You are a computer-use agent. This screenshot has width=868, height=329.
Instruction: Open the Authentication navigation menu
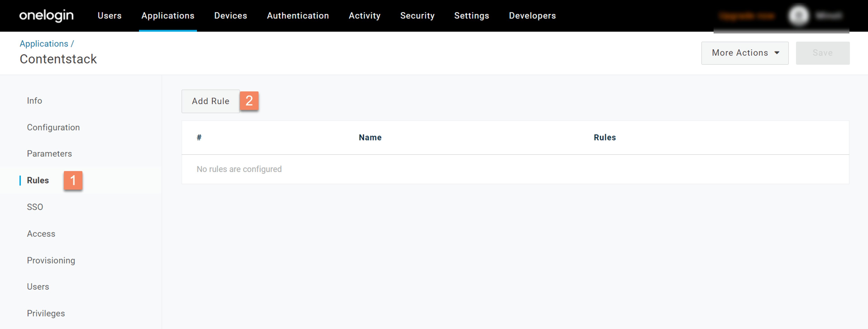(x=298, y=16)
